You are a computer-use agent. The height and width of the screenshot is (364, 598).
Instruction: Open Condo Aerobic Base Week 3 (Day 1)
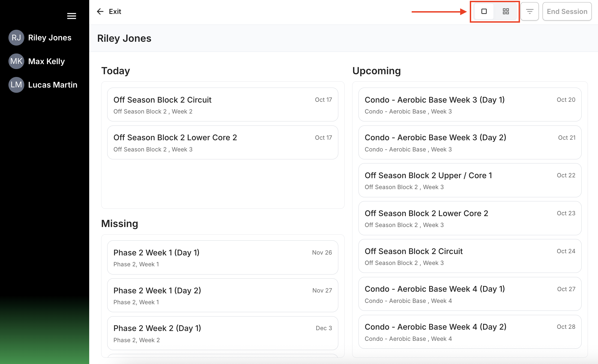[470, 105]
